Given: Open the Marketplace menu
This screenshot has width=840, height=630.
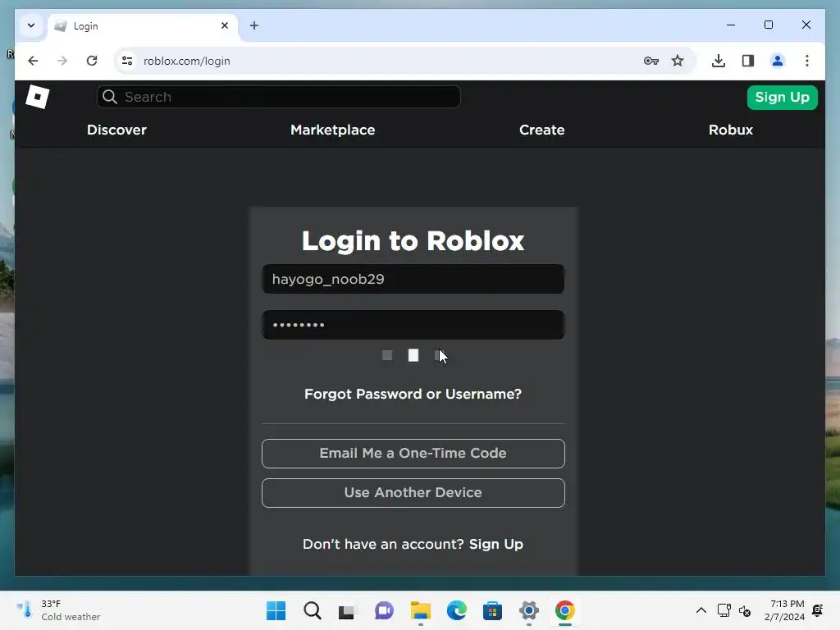Looking at the screenshot, I should pos(333,130).
